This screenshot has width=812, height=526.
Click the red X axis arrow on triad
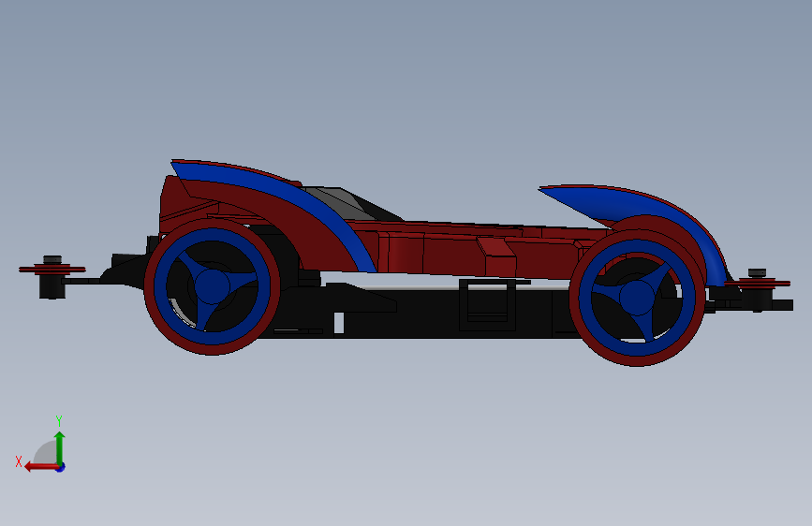point(40,467)
